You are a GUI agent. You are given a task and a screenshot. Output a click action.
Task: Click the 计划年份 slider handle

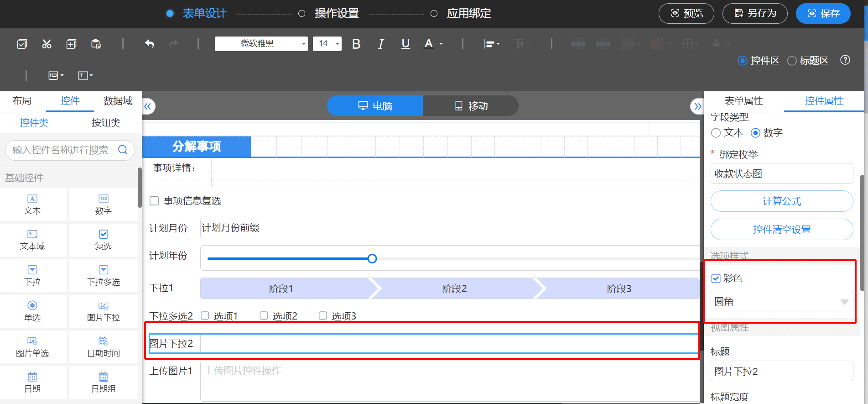click(x=372, y=259)
